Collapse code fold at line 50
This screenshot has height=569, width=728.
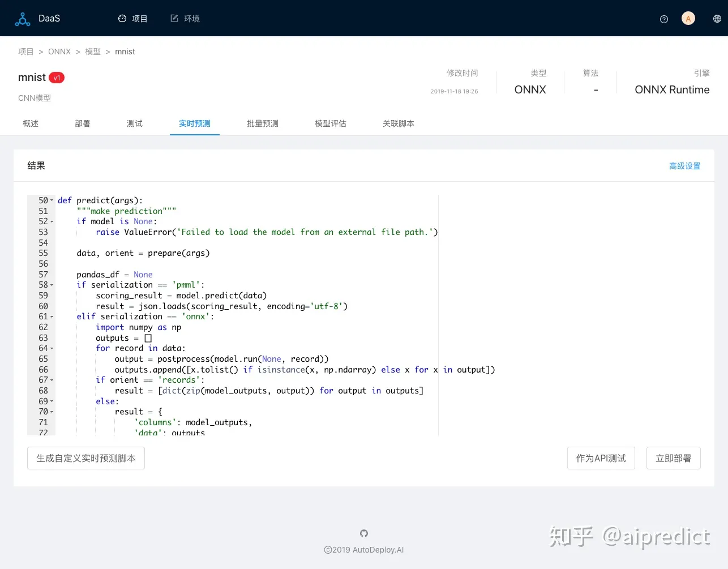pyautogui.click(x=52, y=200)
